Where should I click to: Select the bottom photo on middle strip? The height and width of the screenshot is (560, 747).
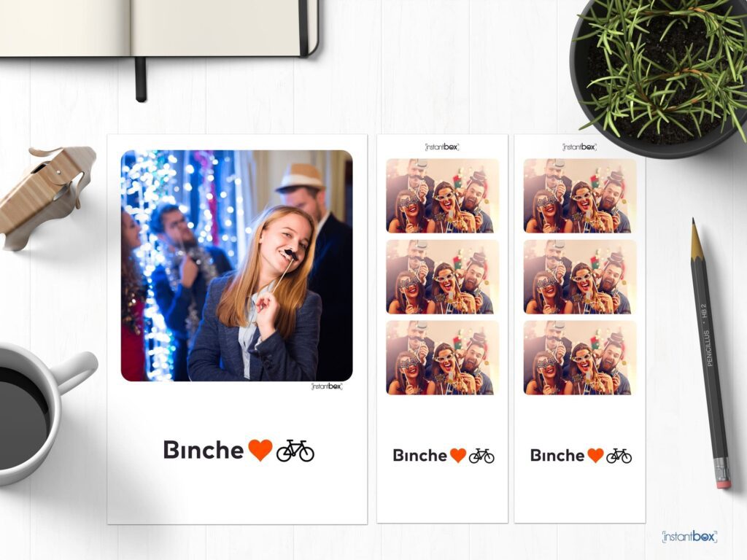(x=443, y=357)
